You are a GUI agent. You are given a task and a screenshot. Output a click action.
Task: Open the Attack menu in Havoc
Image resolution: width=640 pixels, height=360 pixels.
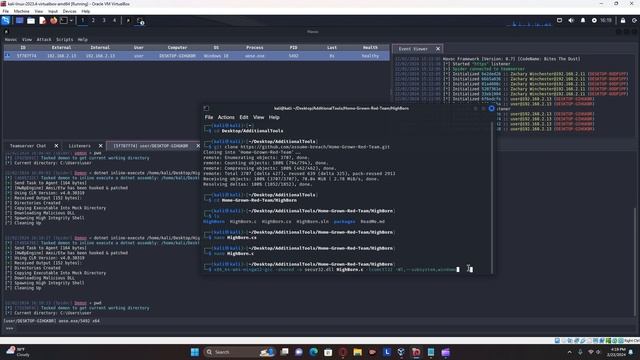click(x=44, y=40)
